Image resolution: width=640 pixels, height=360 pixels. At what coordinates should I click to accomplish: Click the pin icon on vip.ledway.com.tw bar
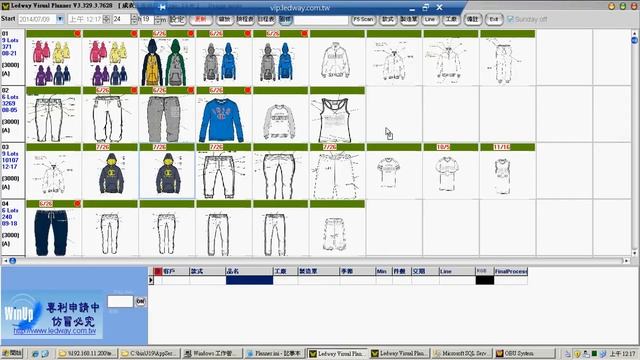162,7
